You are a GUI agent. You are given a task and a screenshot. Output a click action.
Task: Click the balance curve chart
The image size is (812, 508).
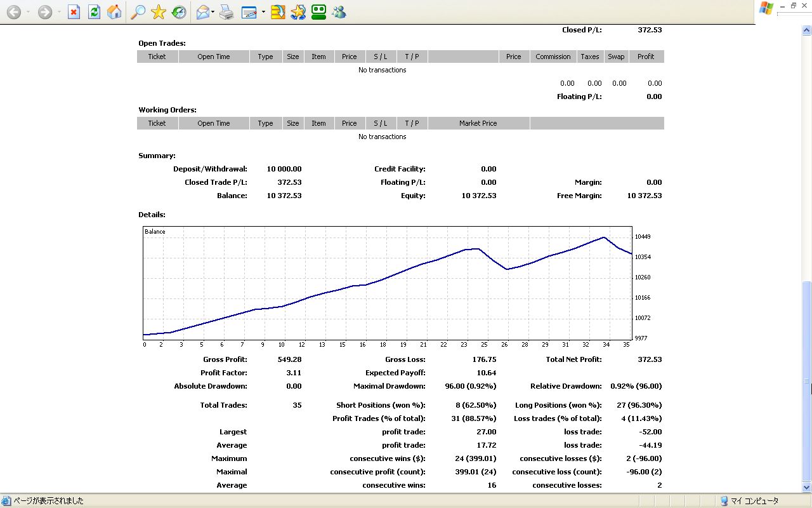pos(388,284)
